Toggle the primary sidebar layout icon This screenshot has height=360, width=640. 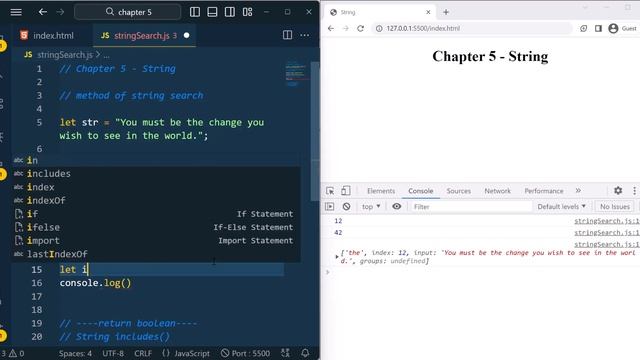coord(195,12)
